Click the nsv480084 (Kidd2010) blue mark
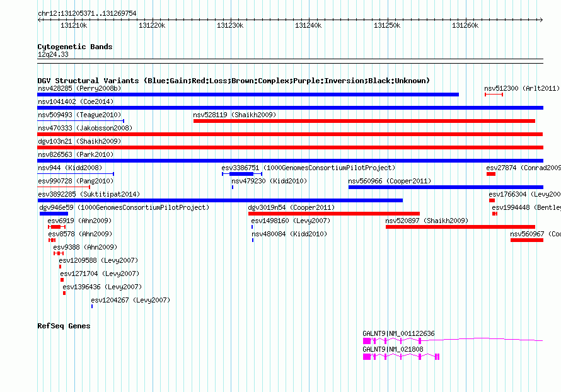The height and width of the screenshot is (392, 561). point(253,240)
